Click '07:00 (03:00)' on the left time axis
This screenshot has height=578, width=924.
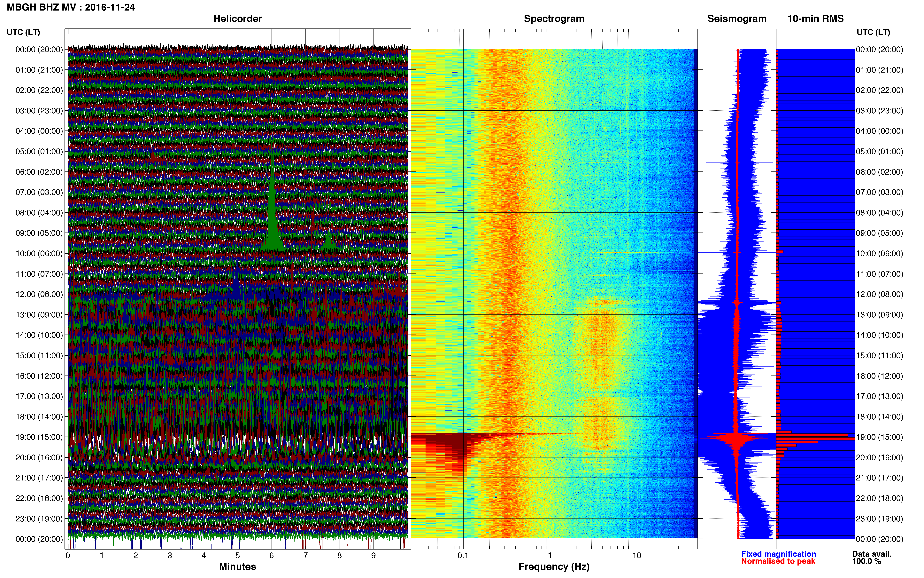click(x=39, y=192)
